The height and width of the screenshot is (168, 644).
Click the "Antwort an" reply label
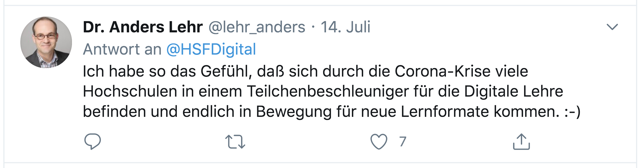pyautogui.click(x=122, y=49)
